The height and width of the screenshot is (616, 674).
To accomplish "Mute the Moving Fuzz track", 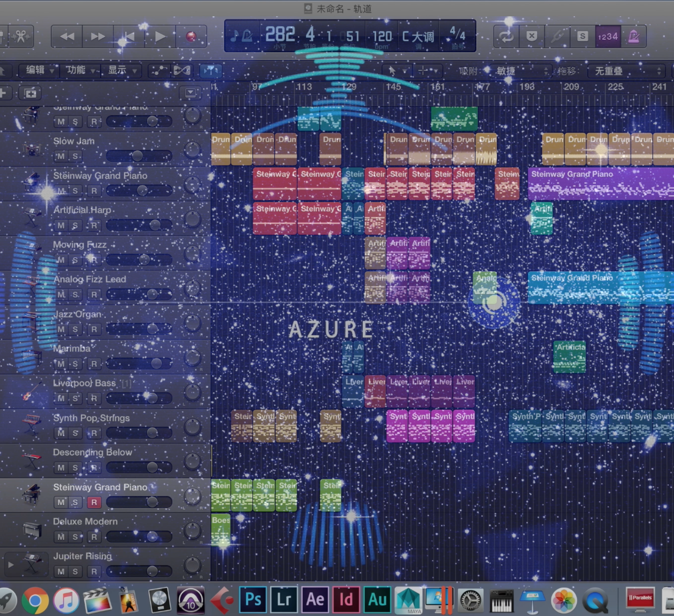I will pyautogui.click(x=61, y=260).
